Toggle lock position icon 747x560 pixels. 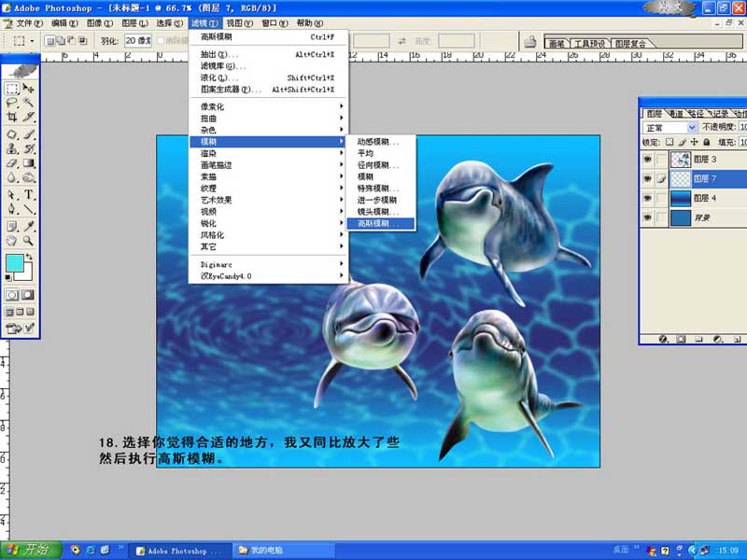tap(694, 142)
